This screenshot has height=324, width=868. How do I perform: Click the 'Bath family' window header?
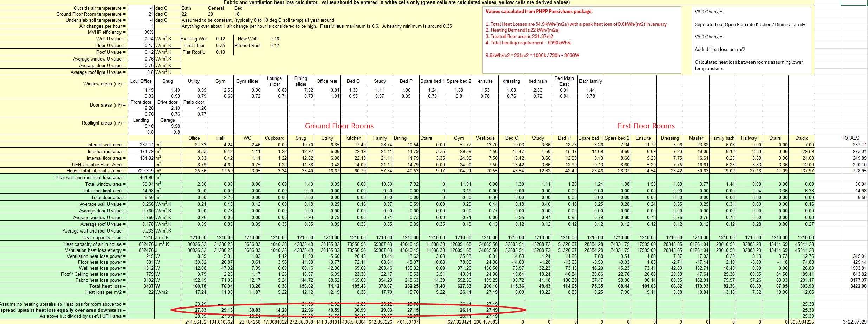pyautogui.click(x=590, y=81)
